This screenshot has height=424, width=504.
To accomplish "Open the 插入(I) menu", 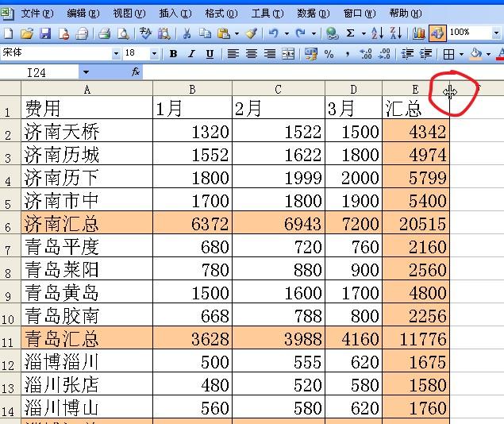I will click(x=175, y=13).
